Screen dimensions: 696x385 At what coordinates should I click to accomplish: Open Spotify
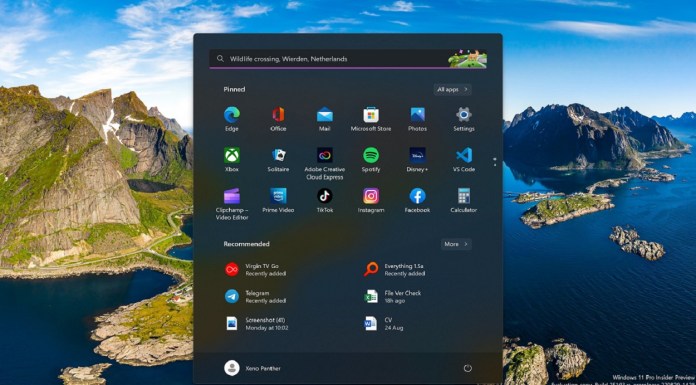coord(371,160)
